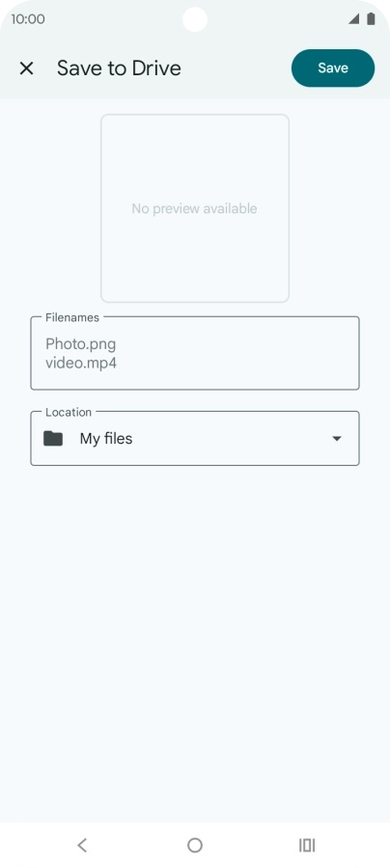Open the Location dropdown
The image size is (390, 868).
(195, 439)
